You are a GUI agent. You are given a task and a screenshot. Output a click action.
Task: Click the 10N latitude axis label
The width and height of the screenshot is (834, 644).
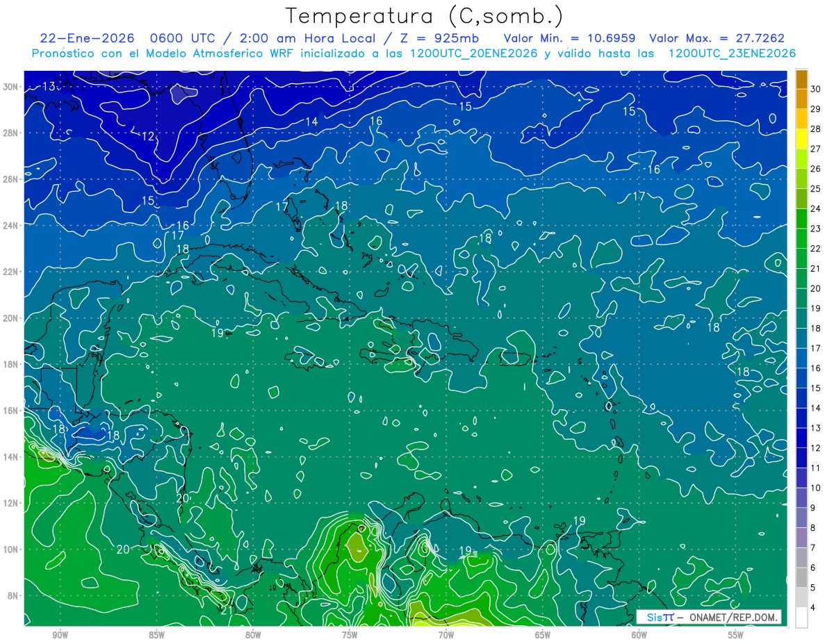coord(11,550)
